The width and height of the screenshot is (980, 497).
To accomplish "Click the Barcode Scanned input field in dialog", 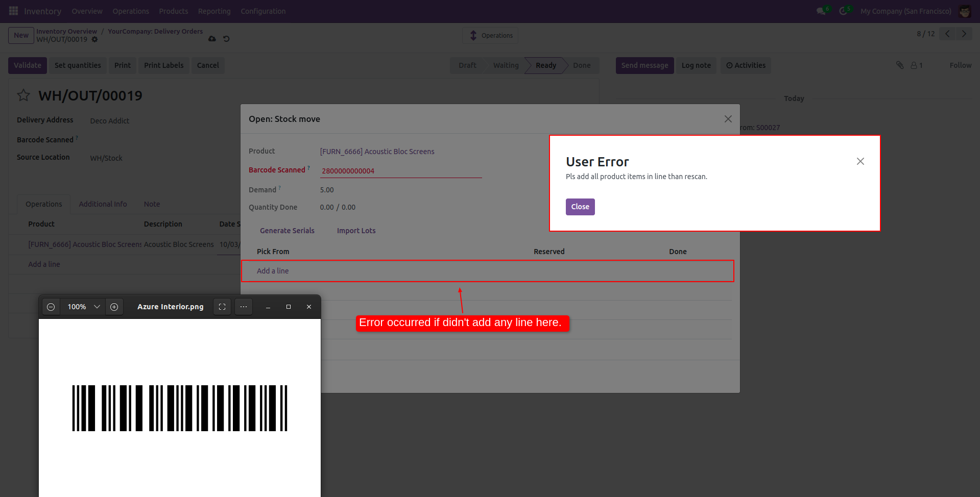I will (x=401, y=171).
